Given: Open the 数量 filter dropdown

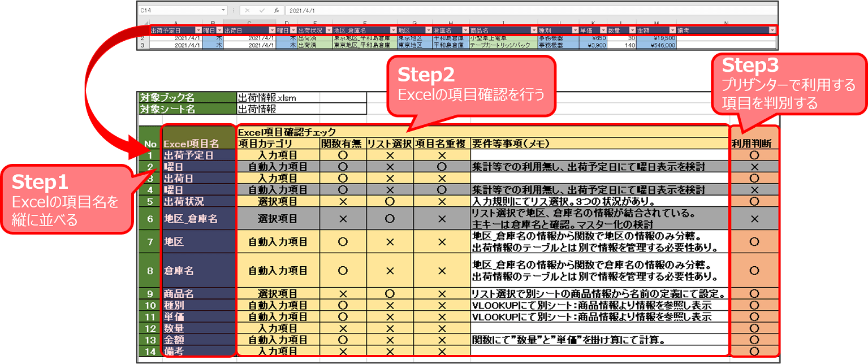Looking at the screenshot, I should [632, 29].
